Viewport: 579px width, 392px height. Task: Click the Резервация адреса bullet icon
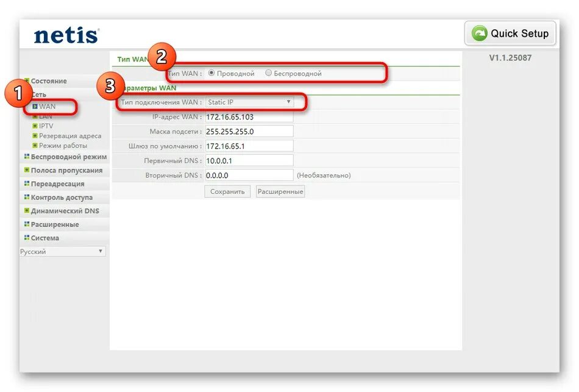coord(35,135)
